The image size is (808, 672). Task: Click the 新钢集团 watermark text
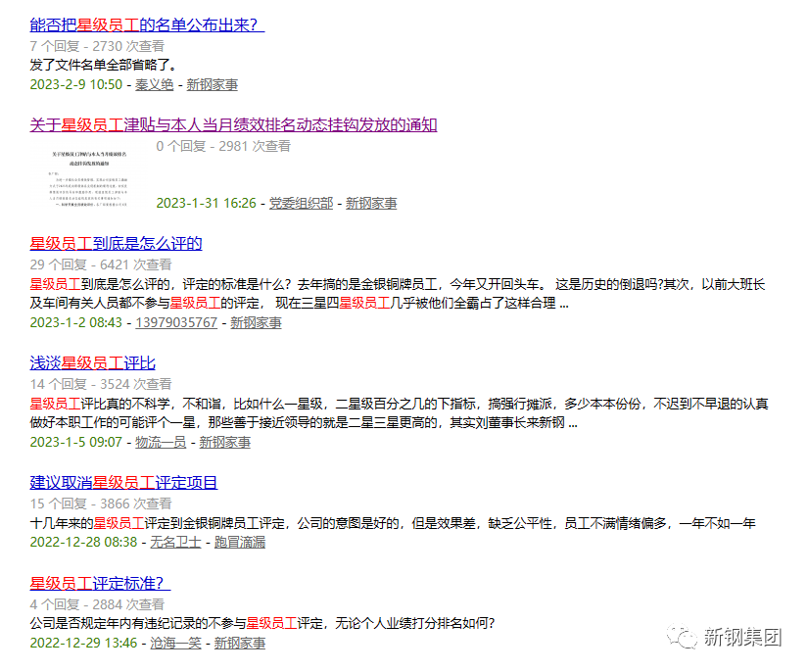(x=743, y=638)
